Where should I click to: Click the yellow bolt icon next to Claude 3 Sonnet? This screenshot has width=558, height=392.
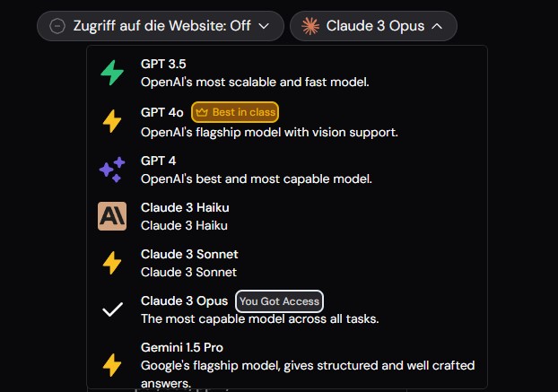click(112, 263)
